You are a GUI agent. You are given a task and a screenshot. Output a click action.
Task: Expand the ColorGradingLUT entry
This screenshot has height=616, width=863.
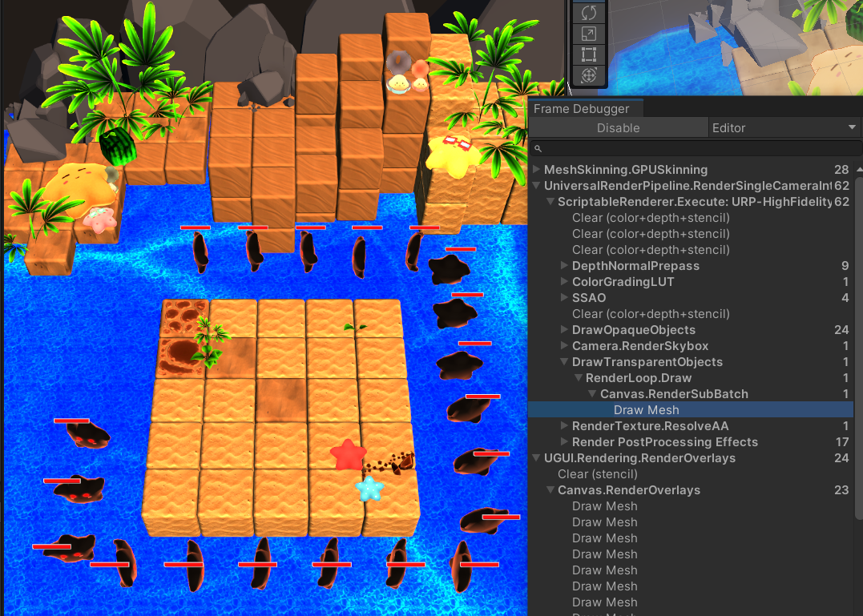[564, 282]
